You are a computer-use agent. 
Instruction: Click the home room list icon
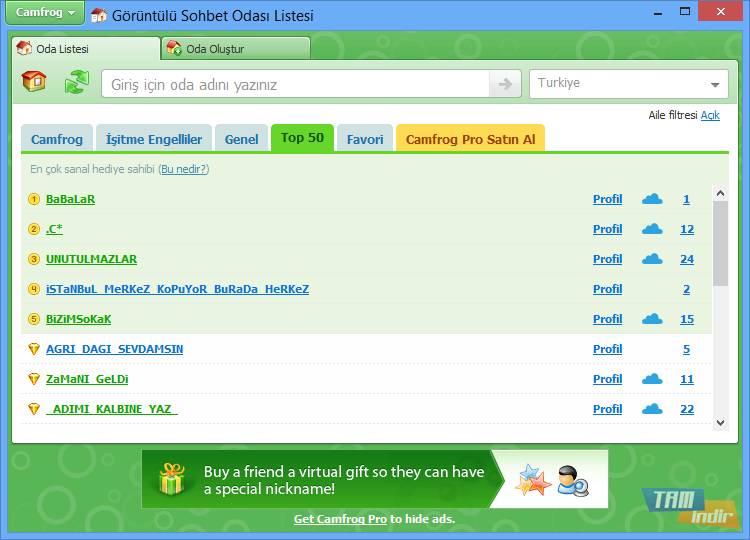[x=34, y=81]
